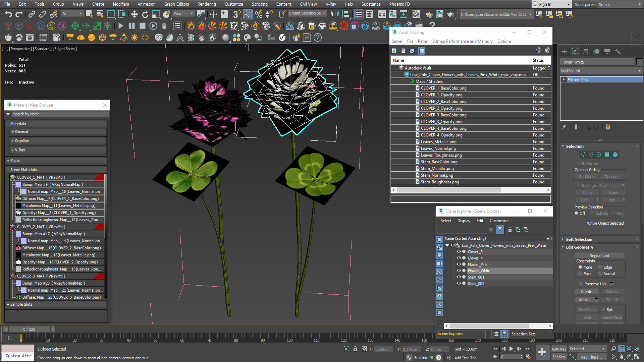The height and width of the screenshot is (362, 644).
Task: Switch to the Motion command panel tab
Action: (x=596, y=51)
